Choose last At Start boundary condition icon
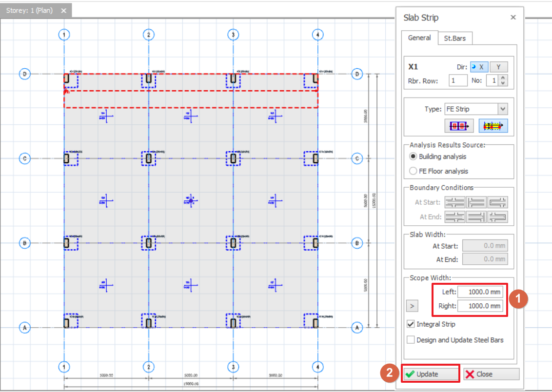Viewport: 552px width, 392px height. click(x=497, y=202)
